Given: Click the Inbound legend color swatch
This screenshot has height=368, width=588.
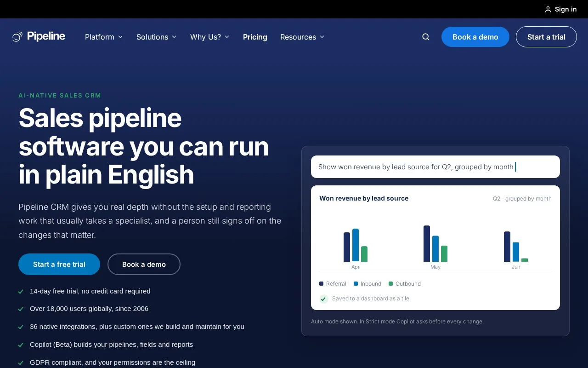Looking at the screenshot, I should pyautogui.click(x=356, y=284).
